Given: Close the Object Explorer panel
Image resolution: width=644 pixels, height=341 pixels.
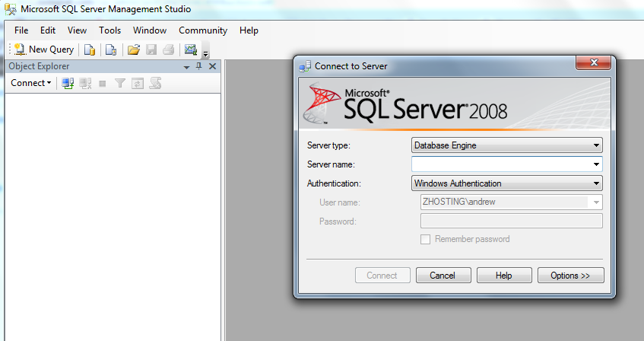Looking at the screenshot, I should 212,66.
